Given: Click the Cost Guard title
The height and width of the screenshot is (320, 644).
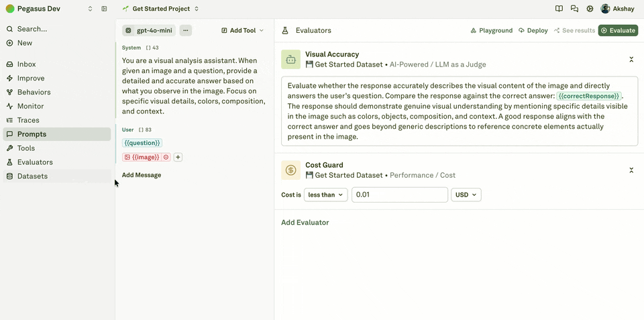Looking at the screenshot, I should tap(324, 165).
